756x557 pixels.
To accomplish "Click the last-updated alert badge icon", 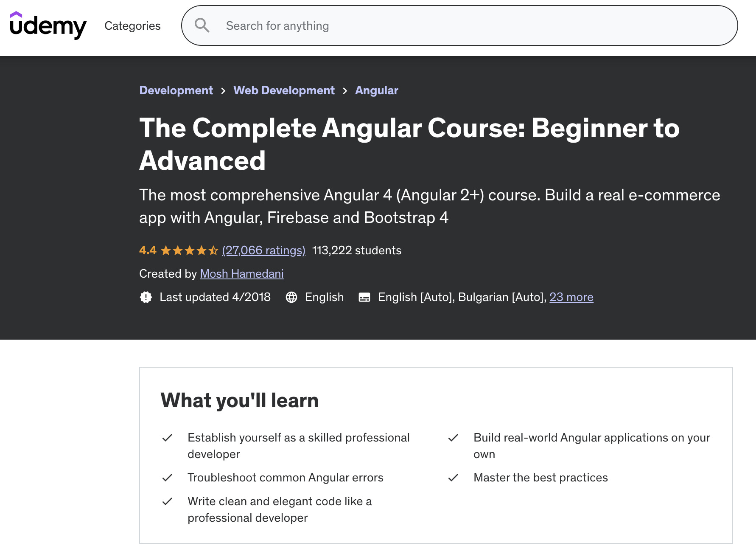I will point(146,297).
